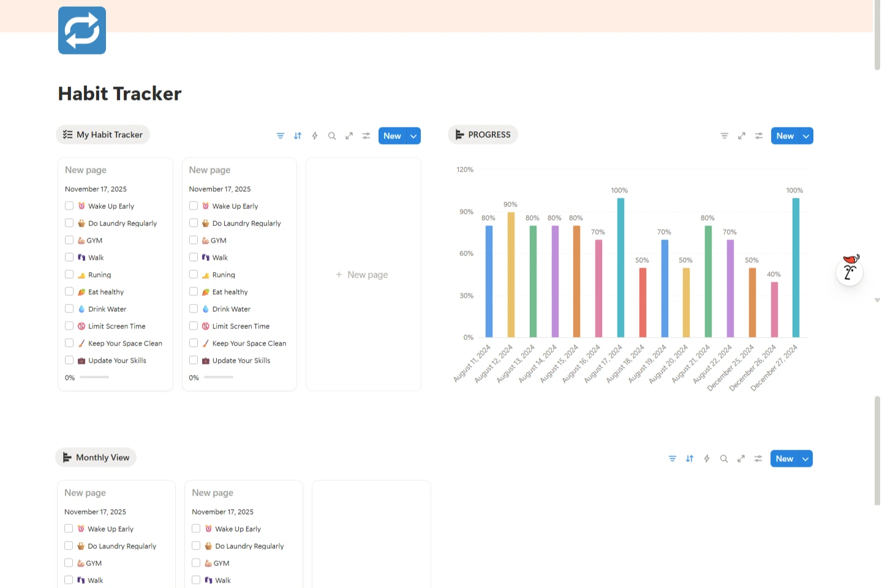Click the automations lightning icon in My Habit Tracker
Screen dimensions: 882x588
(x=315, y=136)
